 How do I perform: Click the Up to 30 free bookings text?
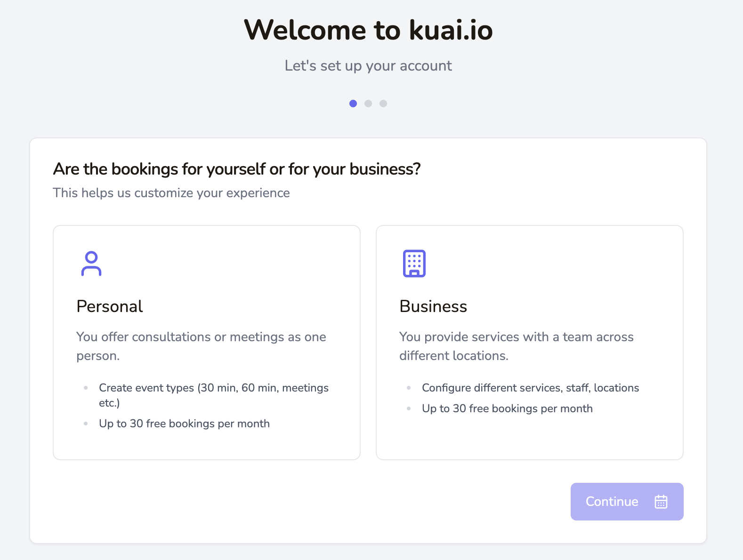pos(184,424)
